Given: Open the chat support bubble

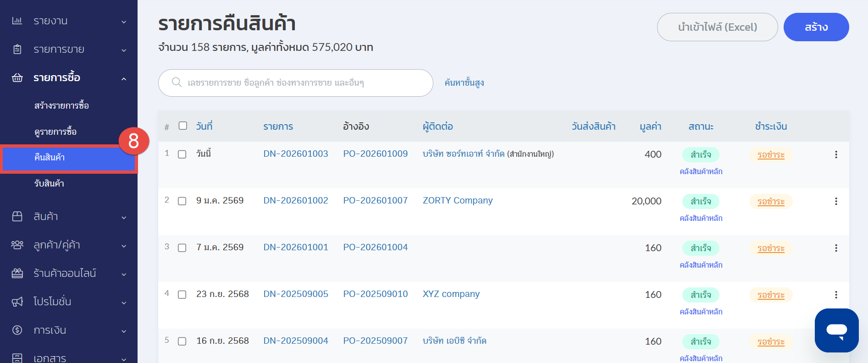Looking at the screenshot, I should 836,330.
